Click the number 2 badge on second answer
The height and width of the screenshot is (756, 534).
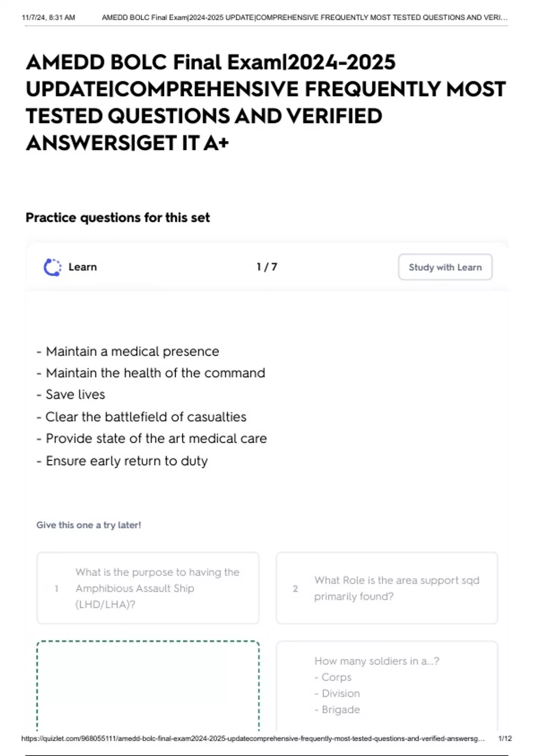(x=295, y=588)
